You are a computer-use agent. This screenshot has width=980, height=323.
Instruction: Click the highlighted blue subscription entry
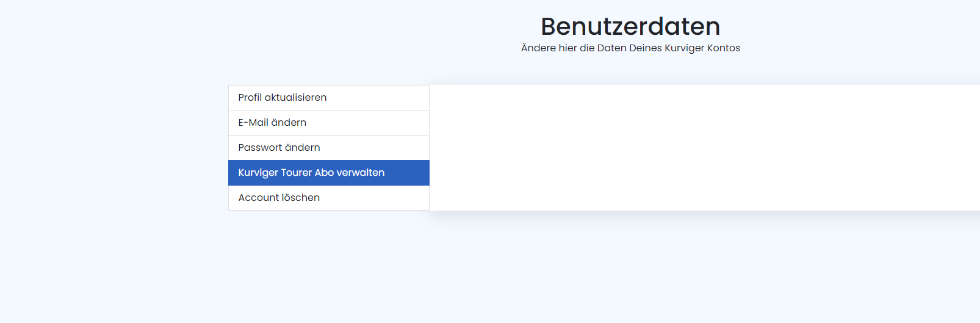click(x=311, y=173)
